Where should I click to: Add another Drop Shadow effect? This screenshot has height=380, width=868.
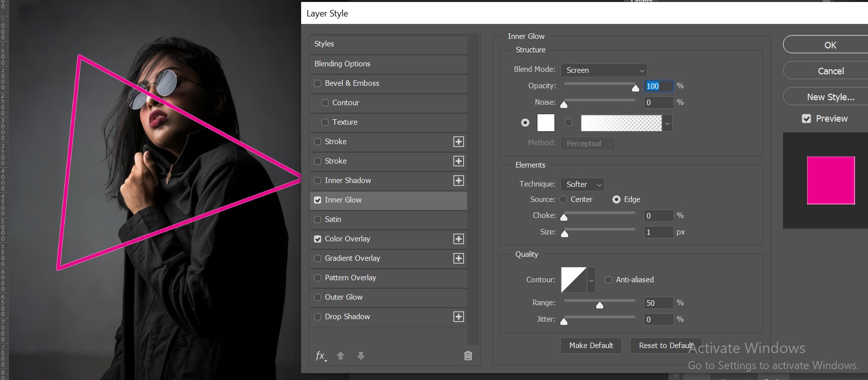pyautogui.click(x=459, y=317)
